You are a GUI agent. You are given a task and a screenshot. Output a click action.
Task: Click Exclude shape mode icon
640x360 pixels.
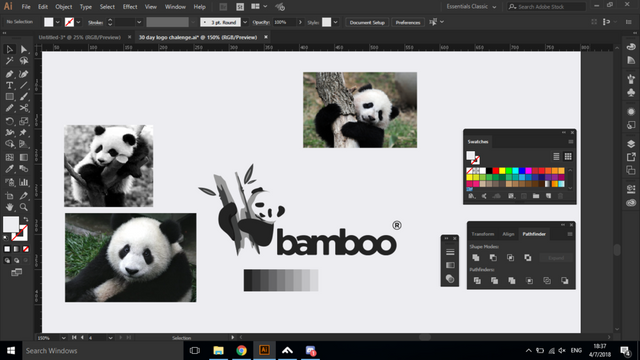pos(528,258)
